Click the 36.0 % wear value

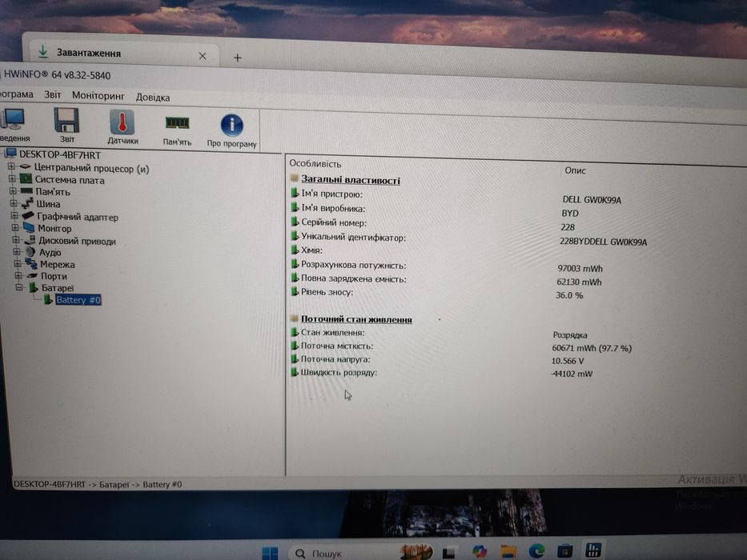569,295
